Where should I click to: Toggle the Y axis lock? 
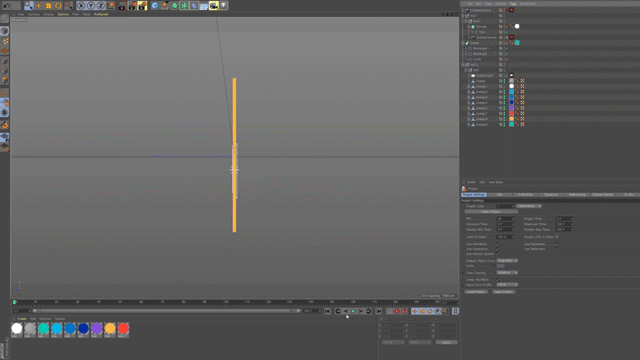click(x=91, y=6)
